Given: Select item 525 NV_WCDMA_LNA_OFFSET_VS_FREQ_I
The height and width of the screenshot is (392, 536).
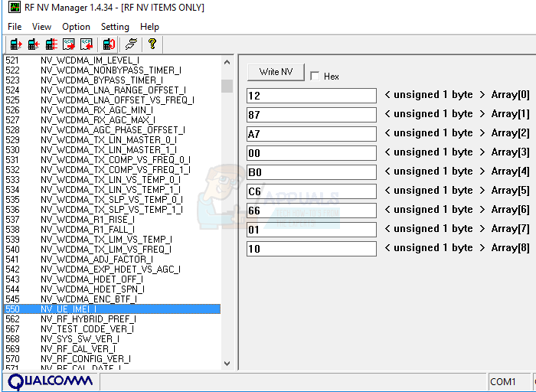Looking at the screenshot, I should (x=112, y=100).
